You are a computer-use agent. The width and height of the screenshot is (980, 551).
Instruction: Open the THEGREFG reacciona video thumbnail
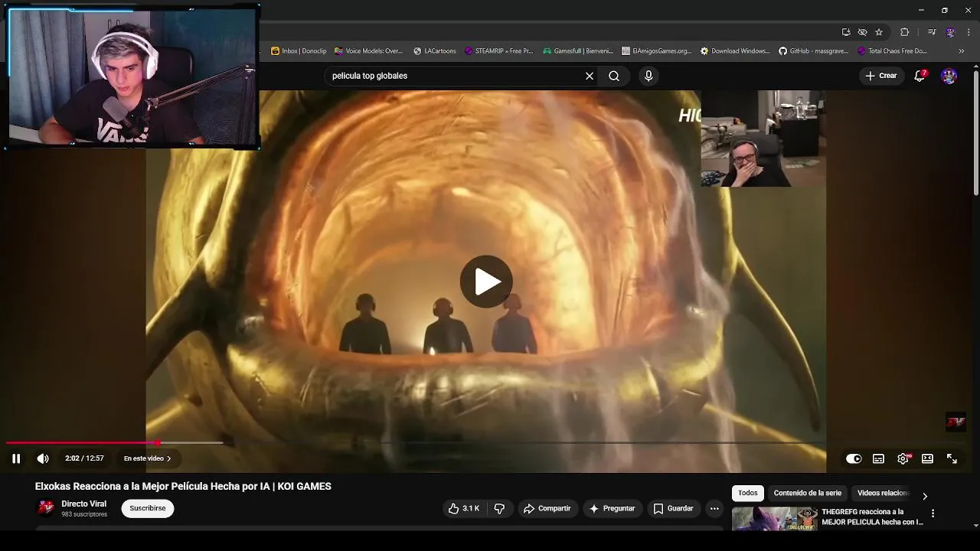(x=774, y=519)
